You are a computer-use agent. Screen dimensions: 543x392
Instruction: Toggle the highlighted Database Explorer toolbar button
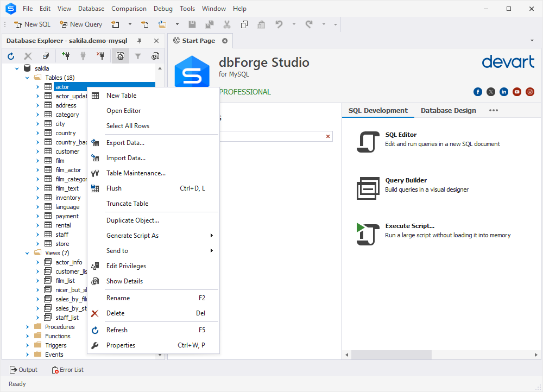coord(120,56)
